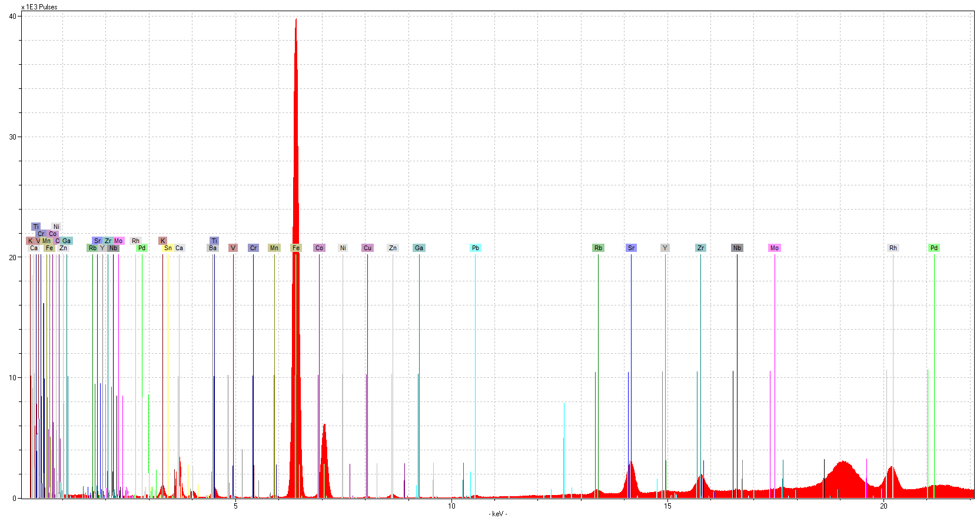Image resolution: width=980 pixels, height=518 pixels.
Task: Click the V label near 4.9 keV
Action: (233, 248)
